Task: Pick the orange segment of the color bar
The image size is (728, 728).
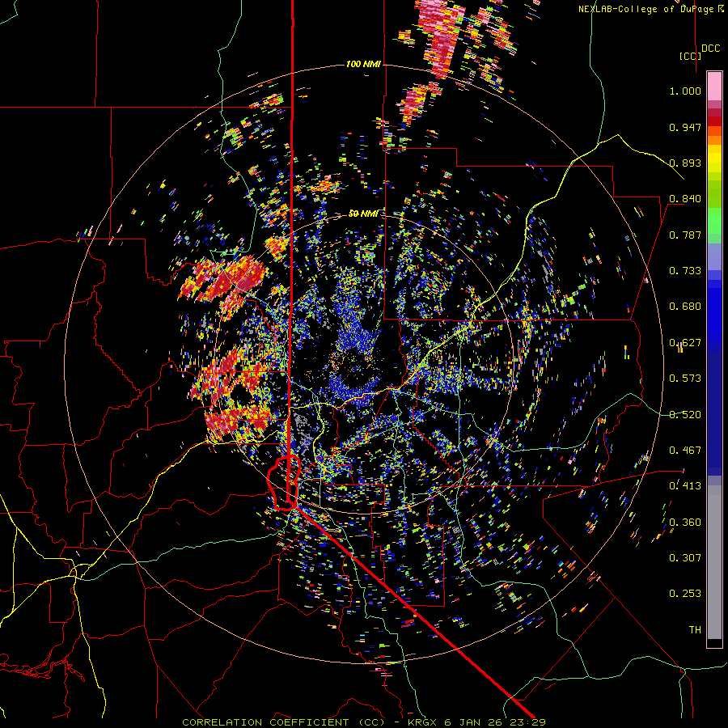Action: pos(714,140)
